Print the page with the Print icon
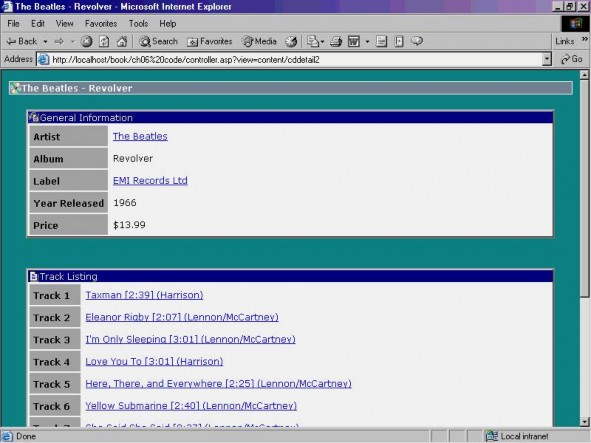 pyautogui.click(x=336, y=41)
